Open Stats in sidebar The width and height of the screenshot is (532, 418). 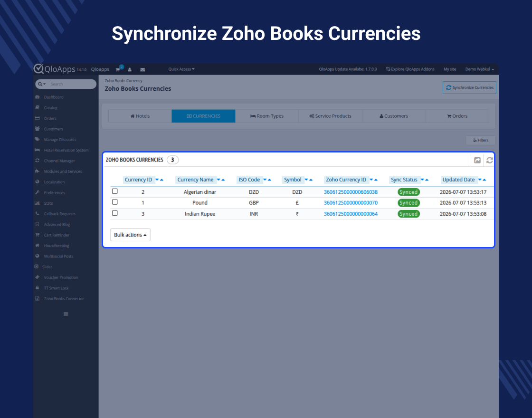pos(48,203)
